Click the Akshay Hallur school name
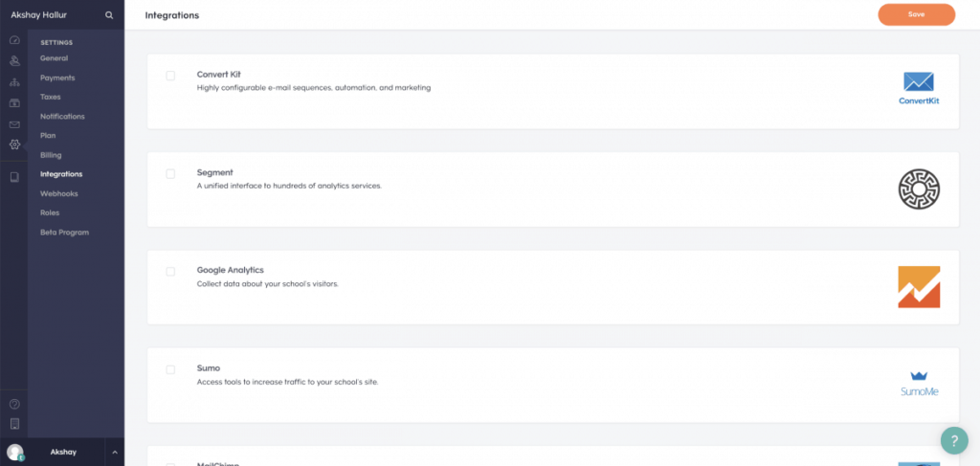980x466 pixels. click(38, 15)
